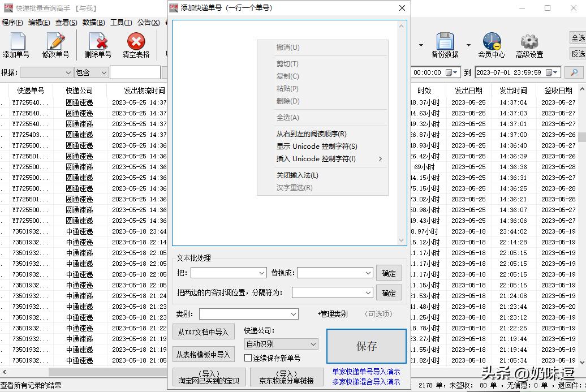Click +管理类别 link

point(333,315)
